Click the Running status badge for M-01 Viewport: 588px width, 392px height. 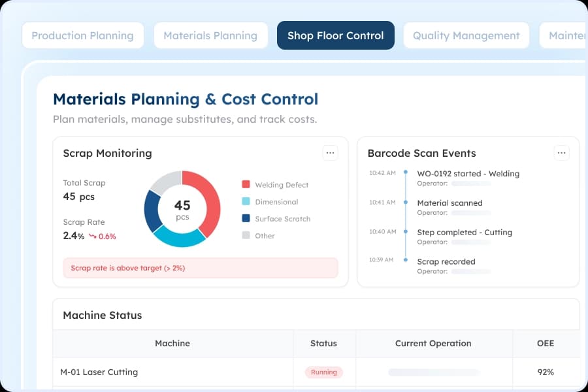324,372
